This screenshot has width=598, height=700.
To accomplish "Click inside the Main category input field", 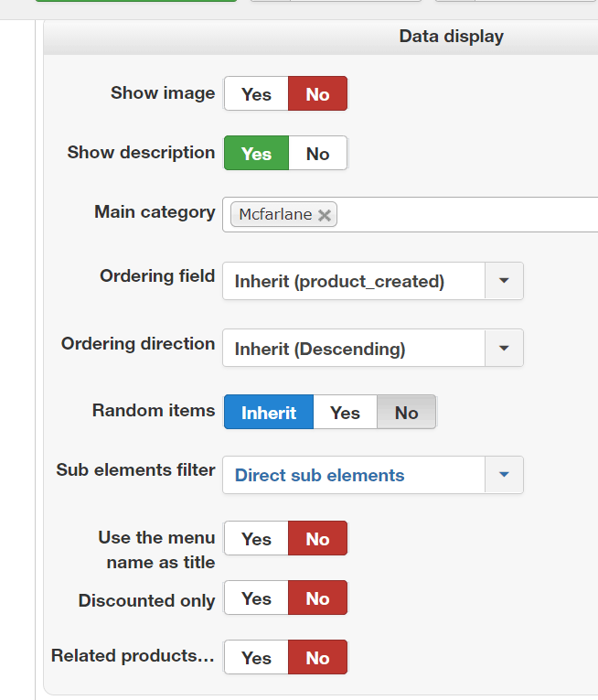I will [457, 215].
